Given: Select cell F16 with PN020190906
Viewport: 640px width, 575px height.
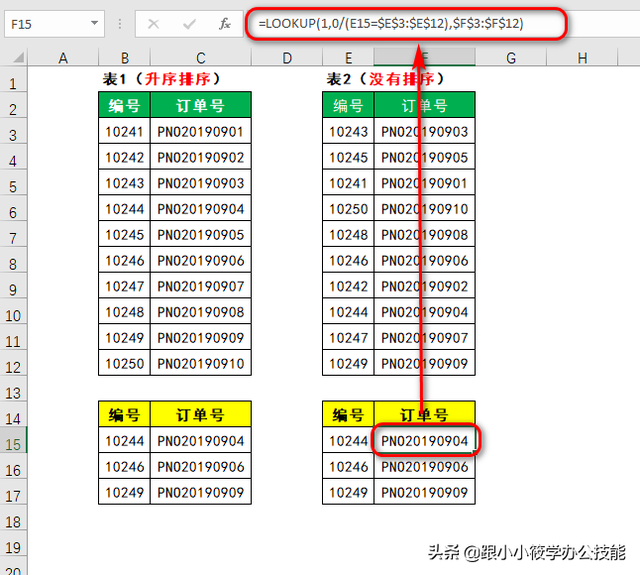Looking at the screenshot, I should [424, 466].
